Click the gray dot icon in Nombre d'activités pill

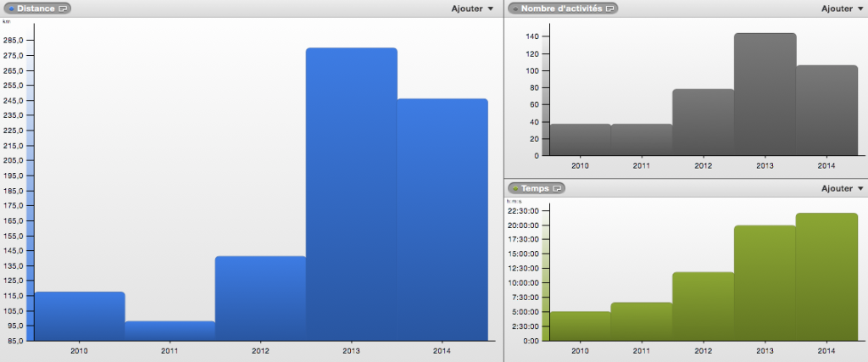pos(515,8)
